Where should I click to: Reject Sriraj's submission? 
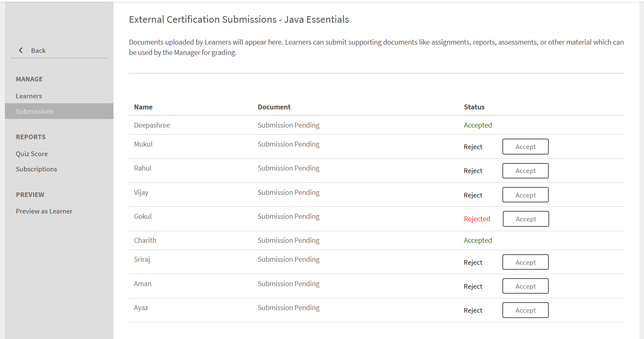473,263
